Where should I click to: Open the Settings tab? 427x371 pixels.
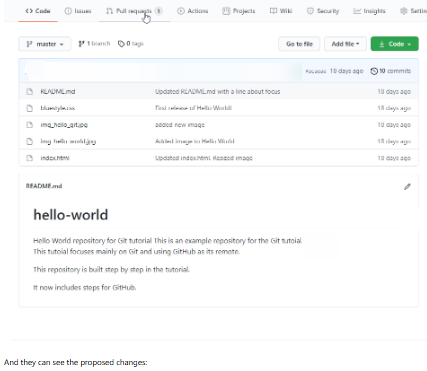point(413,11)
